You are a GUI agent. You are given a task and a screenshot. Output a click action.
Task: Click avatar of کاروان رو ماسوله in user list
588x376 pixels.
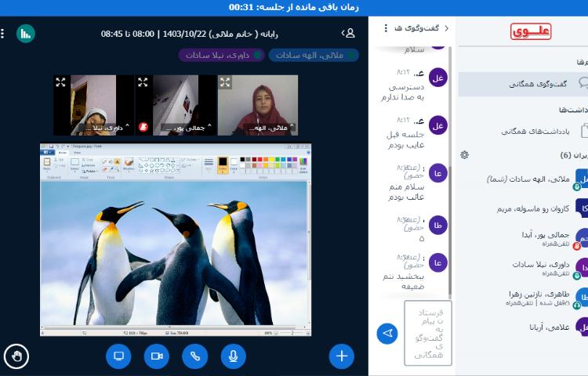click(583, 208)
